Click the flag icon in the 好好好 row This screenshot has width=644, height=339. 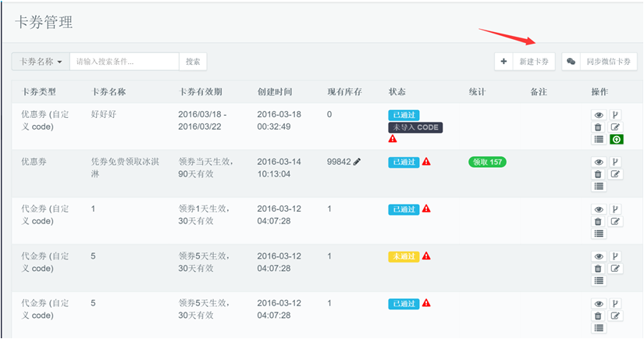tap(615, 115)
